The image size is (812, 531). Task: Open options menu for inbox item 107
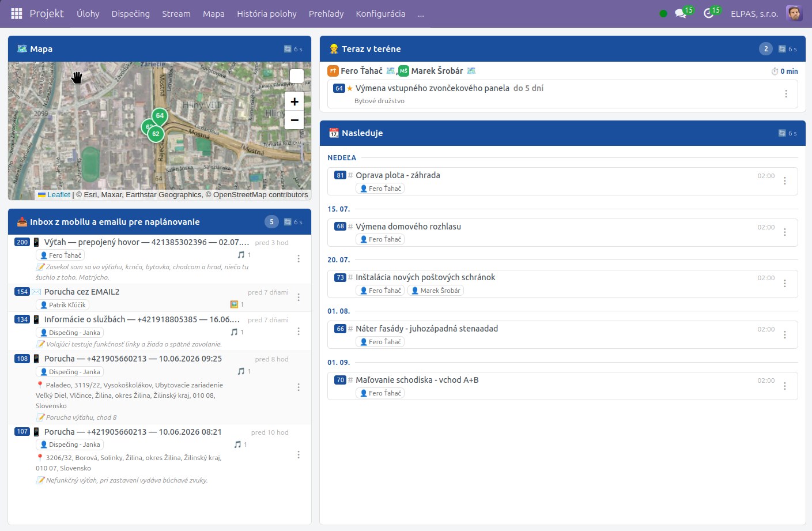click(x=299, y=455)
